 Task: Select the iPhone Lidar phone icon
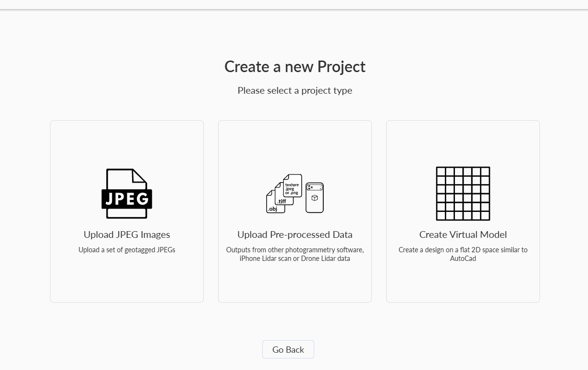tap(315, 197)
